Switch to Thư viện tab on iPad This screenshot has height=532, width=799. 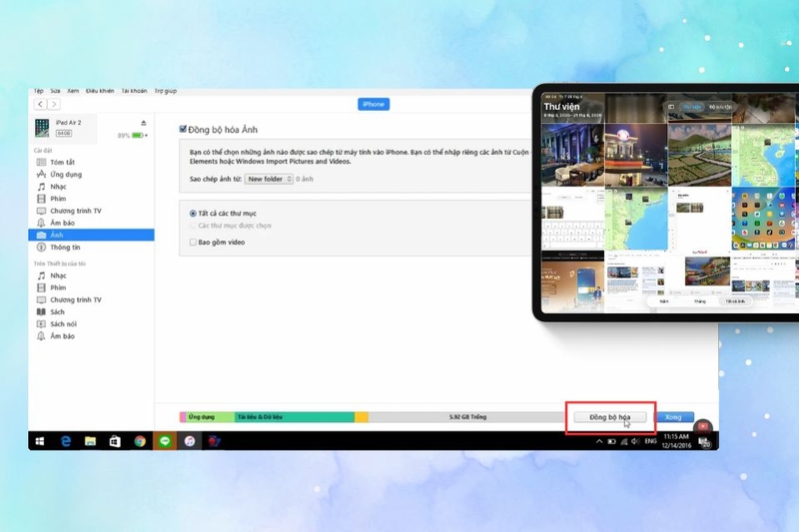click(692, 107)
